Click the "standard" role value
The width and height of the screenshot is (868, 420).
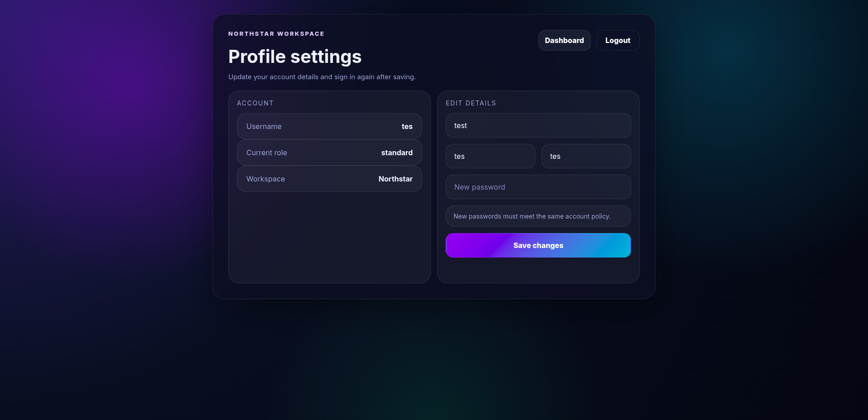[396, 153]
